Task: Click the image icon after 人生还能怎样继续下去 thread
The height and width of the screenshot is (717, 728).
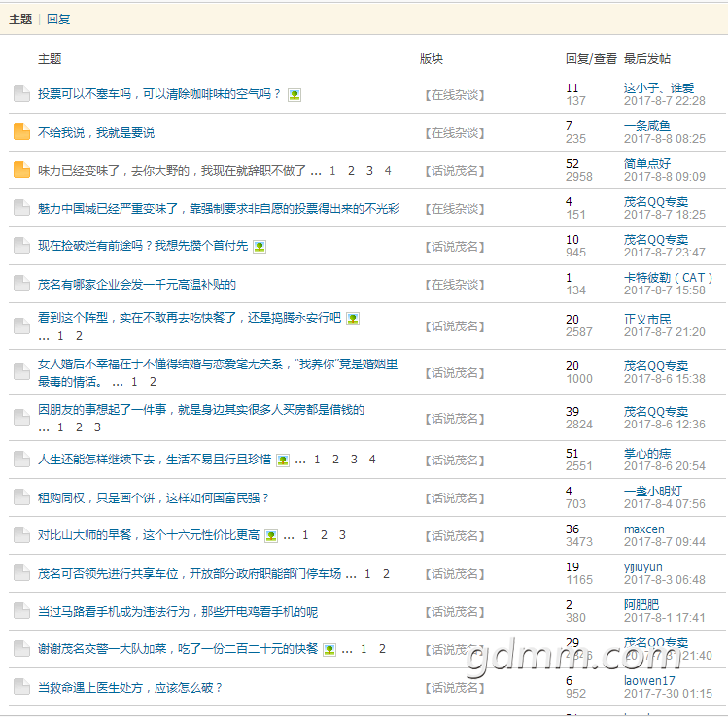Action: coord(282,461)
